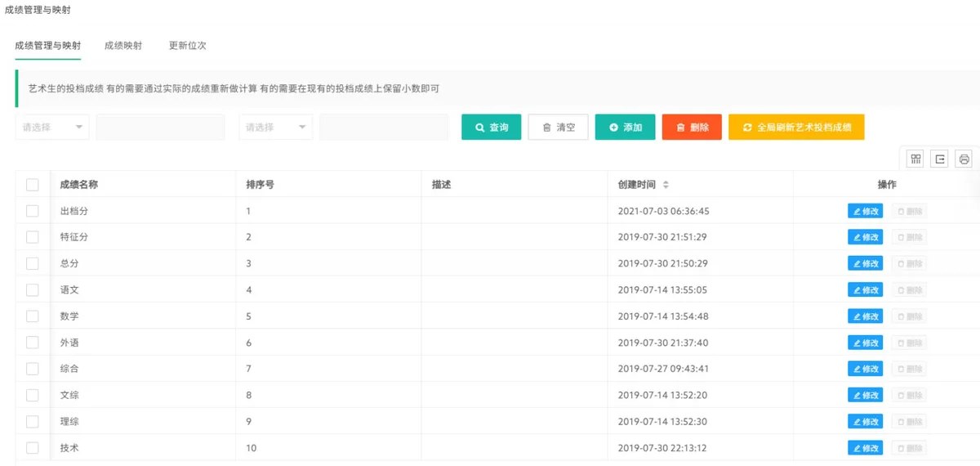Check the box for the 外语 row

pyautogui.click(x=33, y=343)
